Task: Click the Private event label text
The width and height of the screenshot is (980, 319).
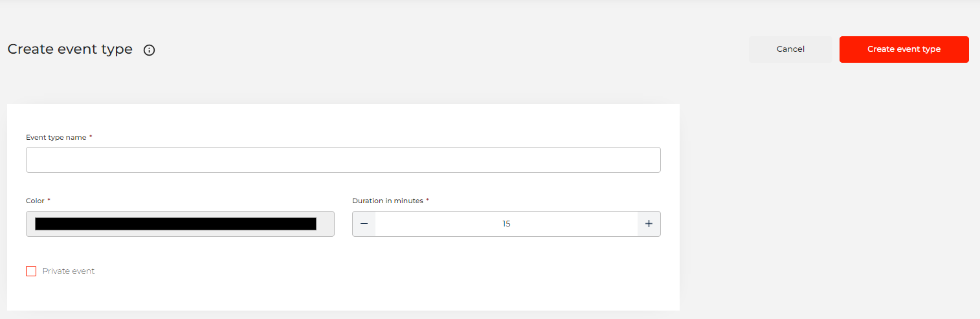Action: tap(69, 271)
